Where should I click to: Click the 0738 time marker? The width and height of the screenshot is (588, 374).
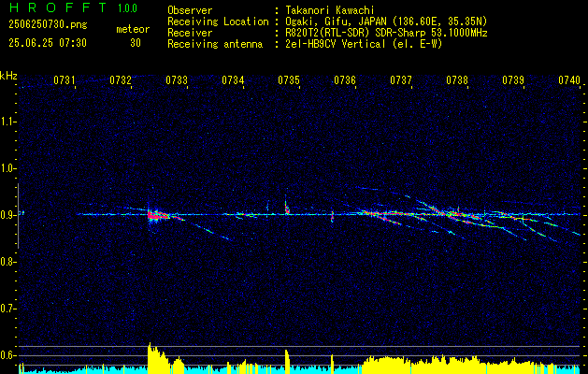click(x=457, y=80)
